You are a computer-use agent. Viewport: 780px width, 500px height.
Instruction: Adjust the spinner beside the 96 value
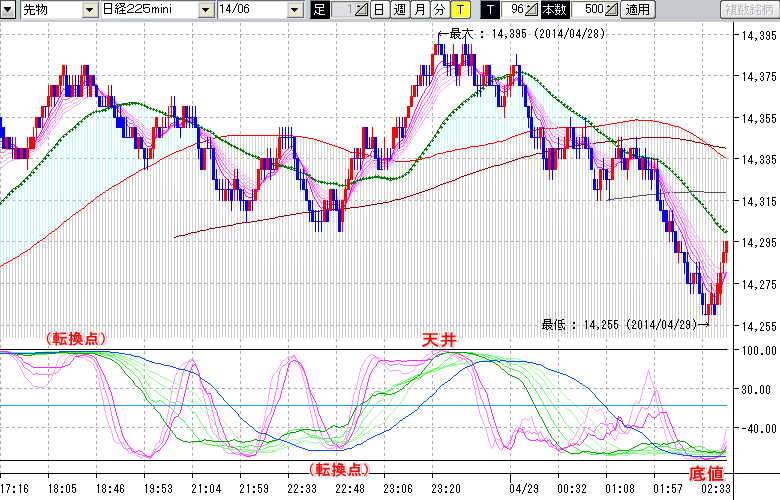click(532, 10)
